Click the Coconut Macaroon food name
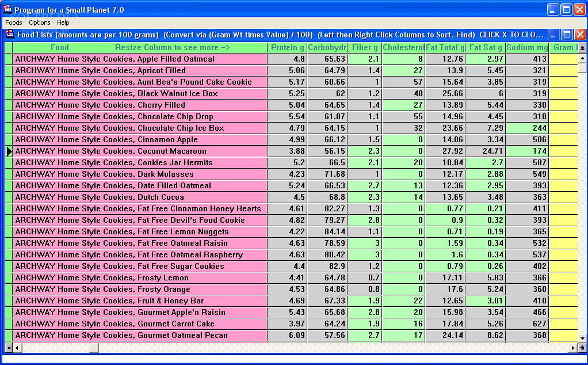588x365 pixels. click(x=140, y=151)
